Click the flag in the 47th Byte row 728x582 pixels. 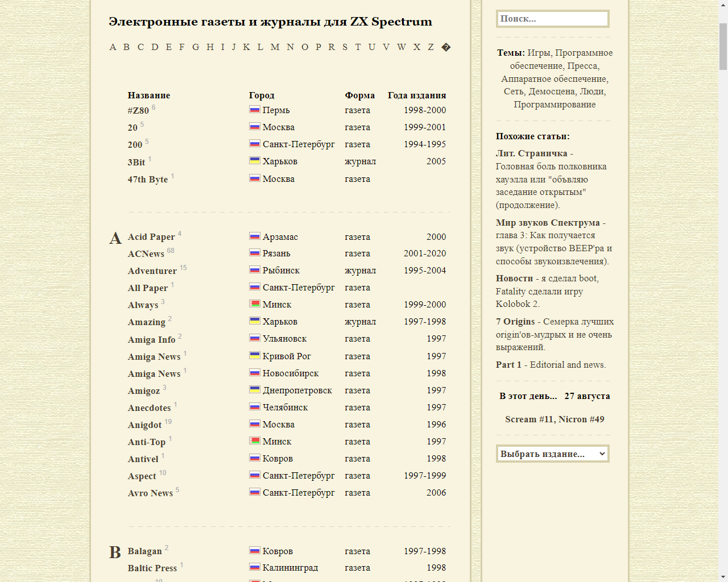[255, 178]
